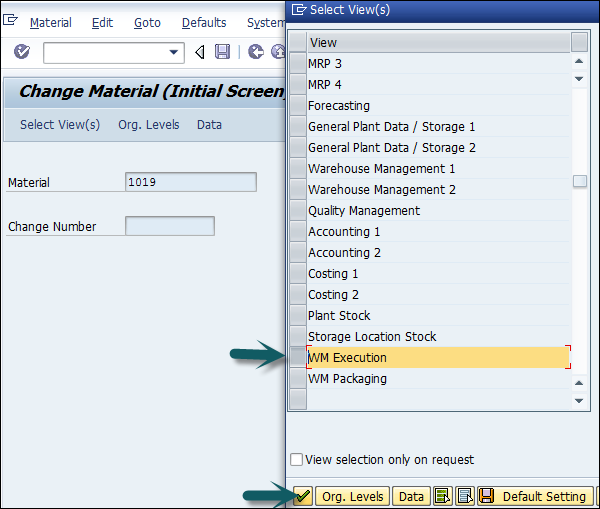Viewport: 600px width, 509px height.
Task: Click the Enter checkmark icon in toolbar
Action: pyautogui.click(x=22, y=52)
